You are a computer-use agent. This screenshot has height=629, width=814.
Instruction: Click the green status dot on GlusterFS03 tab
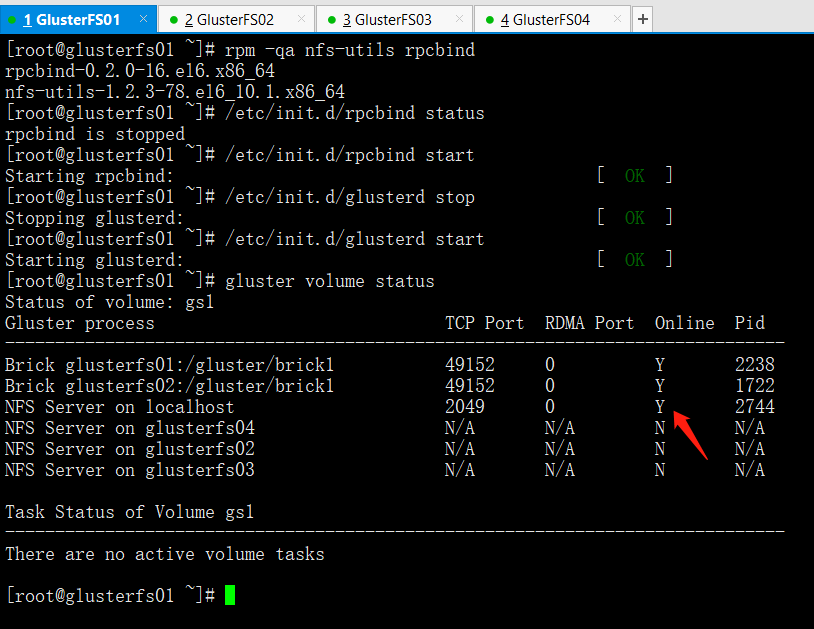pyautogui.click(x=332, y=20)
